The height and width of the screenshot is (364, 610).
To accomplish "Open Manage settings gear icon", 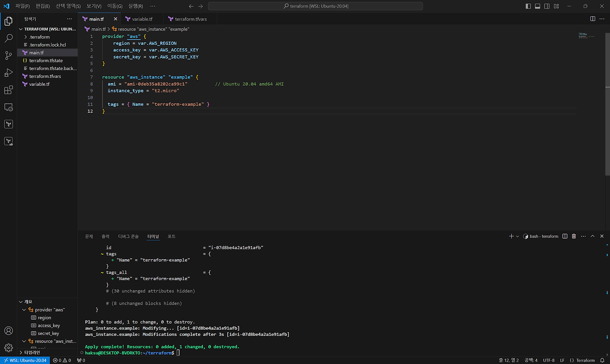I will click(8, 348).
